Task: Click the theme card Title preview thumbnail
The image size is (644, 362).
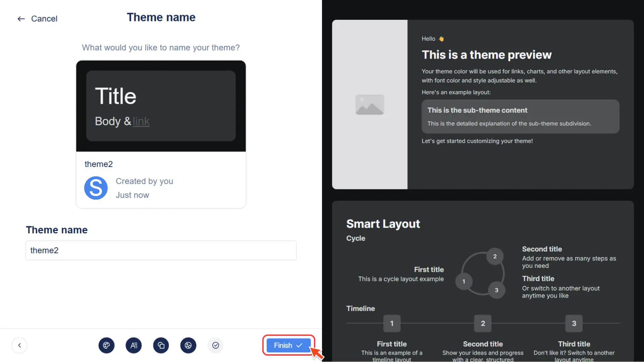Action: point(161,106)
